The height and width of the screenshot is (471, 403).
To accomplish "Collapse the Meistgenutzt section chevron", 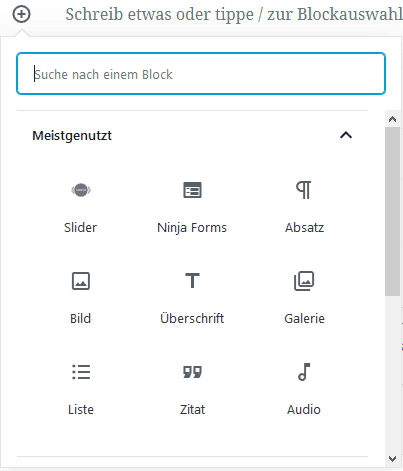I will coord(346,135).
